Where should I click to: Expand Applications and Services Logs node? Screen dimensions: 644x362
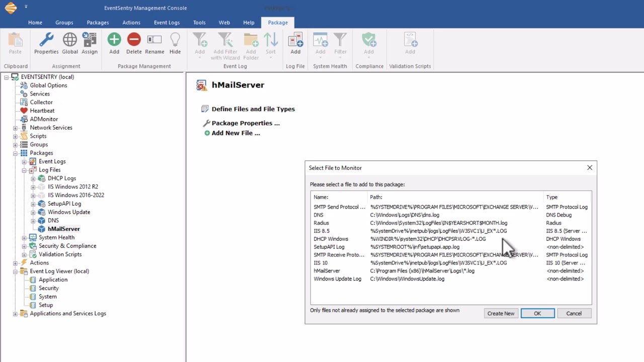(x=15, y=314)
